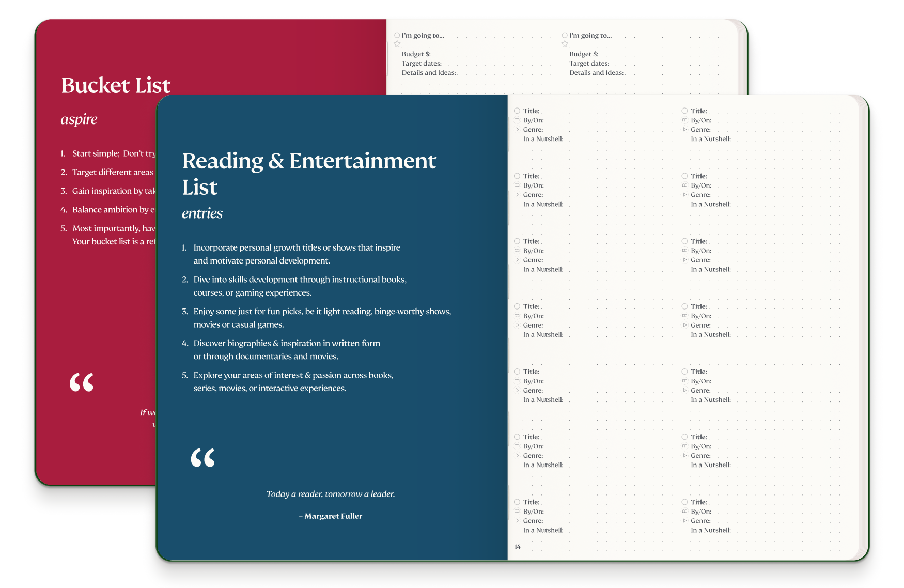The image size is (904, 588).
Task: Select the 'Reading & Entertainment List' heading
Action: pos(309,174)
